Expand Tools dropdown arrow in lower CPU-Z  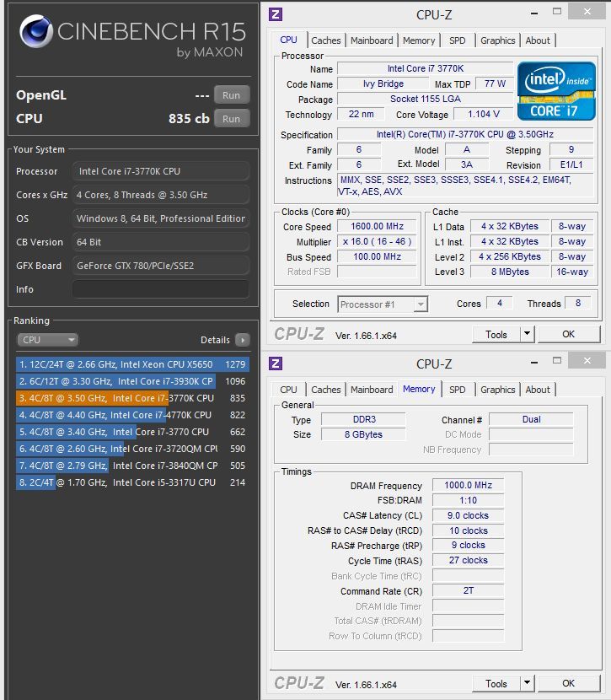(x=528, y=683)
